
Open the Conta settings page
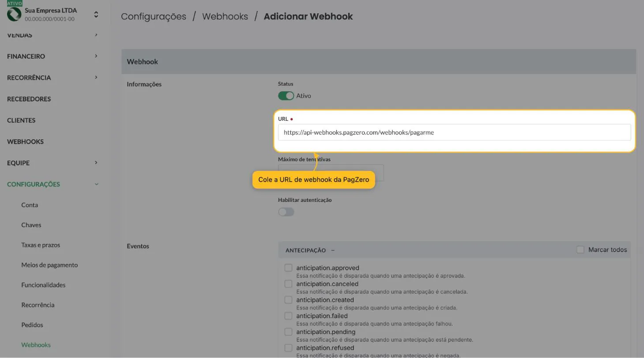[x=30, y=205]
